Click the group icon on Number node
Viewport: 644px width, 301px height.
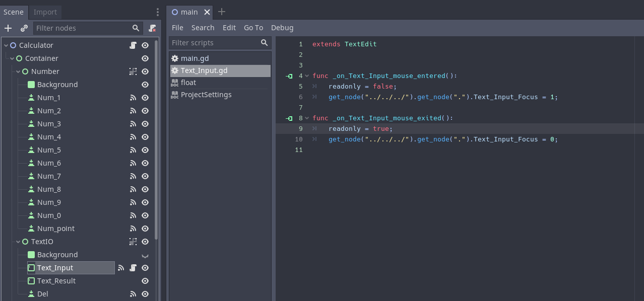coord(133,71)
